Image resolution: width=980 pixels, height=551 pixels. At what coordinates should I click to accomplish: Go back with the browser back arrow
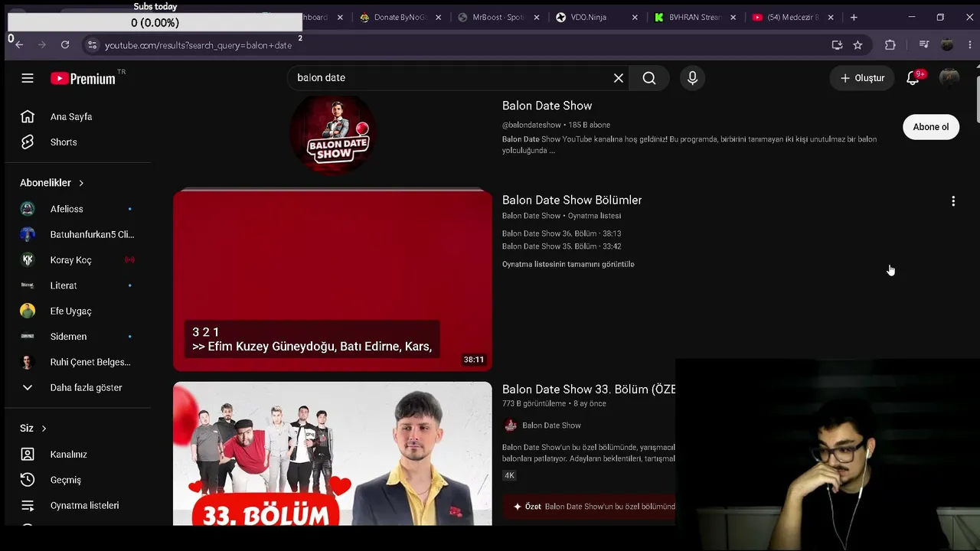19,45
